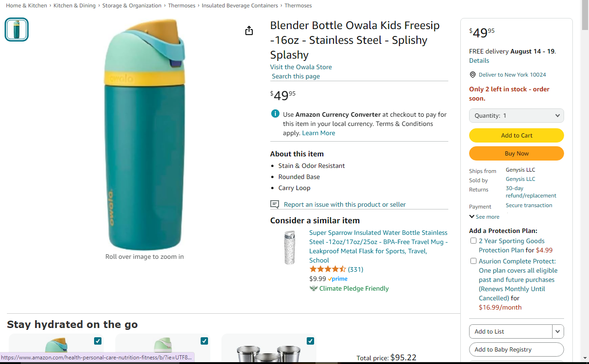Uncheck the first bundle item checkbox
The height and width of the screenshot is (364, 589).
click(x=98, y=341)
